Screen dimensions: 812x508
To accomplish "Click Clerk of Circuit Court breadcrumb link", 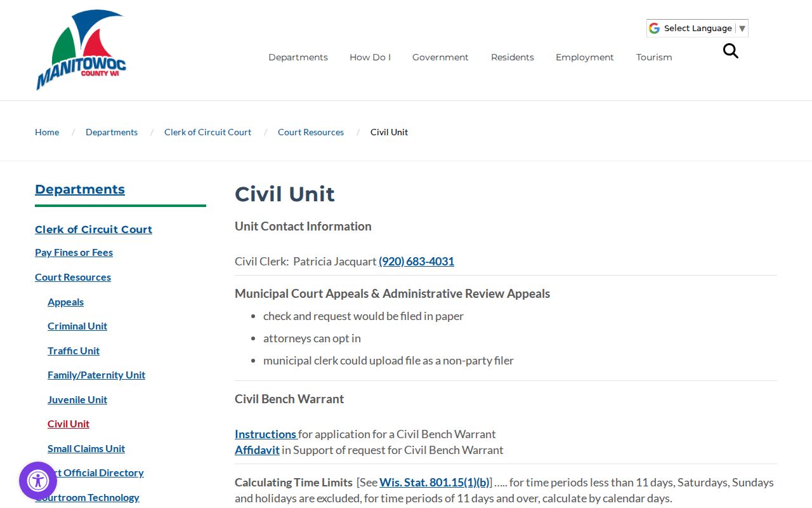I will [207, 132].
